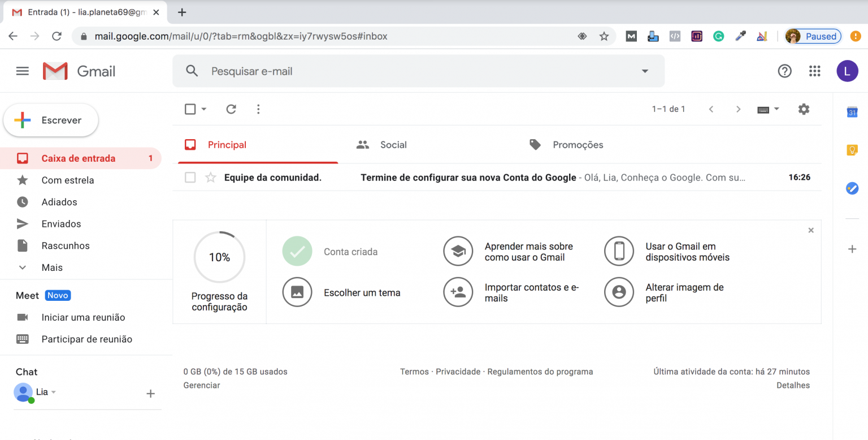The width and height of the screenshot is (868, 440).
Task: Open the Google apps grid
Action: (x=814, y=71)
